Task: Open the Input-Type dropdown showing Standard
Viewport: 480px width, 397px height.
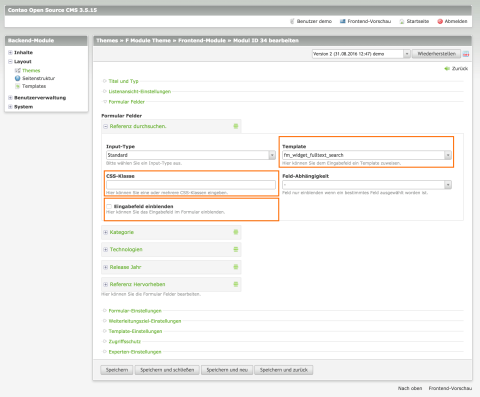Action: [x=191, y=155]
